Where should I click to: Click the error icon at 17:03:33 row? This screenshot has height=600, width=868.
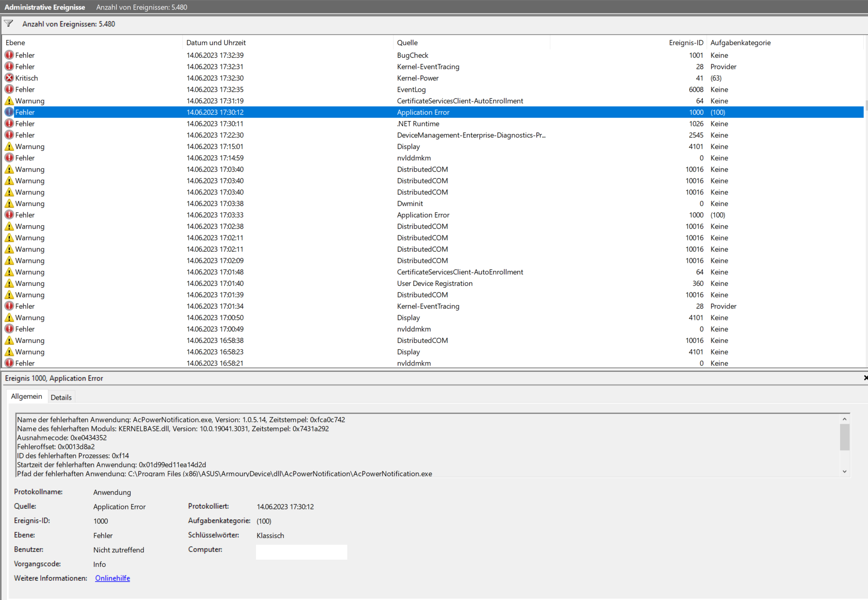(x=9, y=215)
